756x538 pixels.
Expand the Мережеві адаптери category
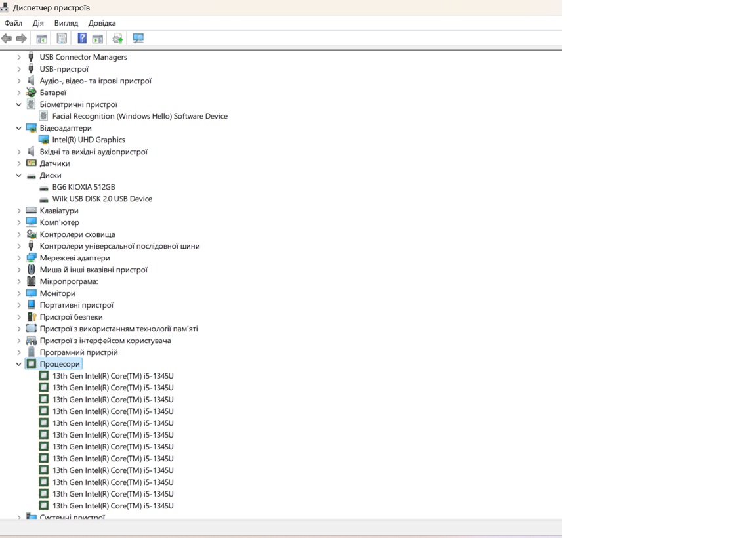tap(19, 258)
